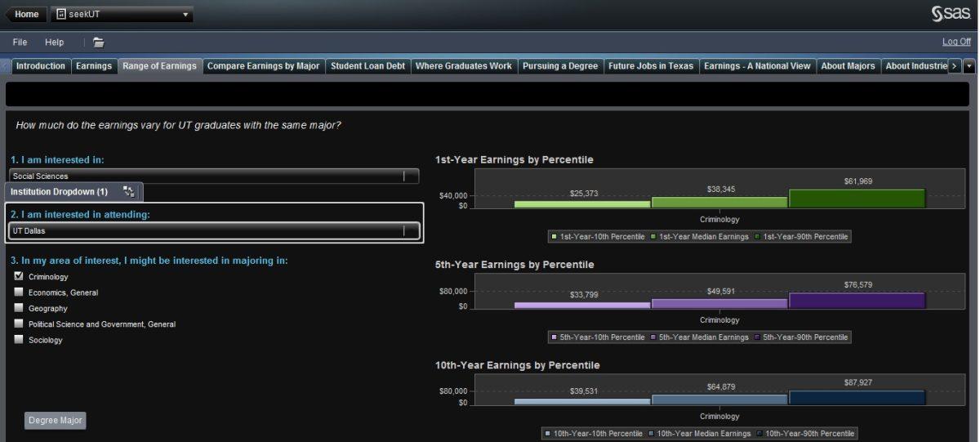Uncheck the Criminology checkbox

tap(19, 276)
